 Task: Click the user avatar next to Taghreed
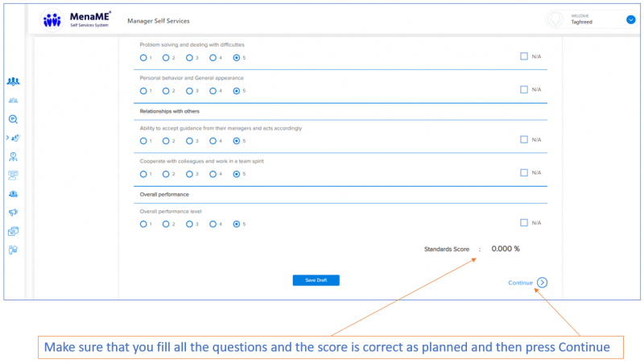tap(554, 19)
